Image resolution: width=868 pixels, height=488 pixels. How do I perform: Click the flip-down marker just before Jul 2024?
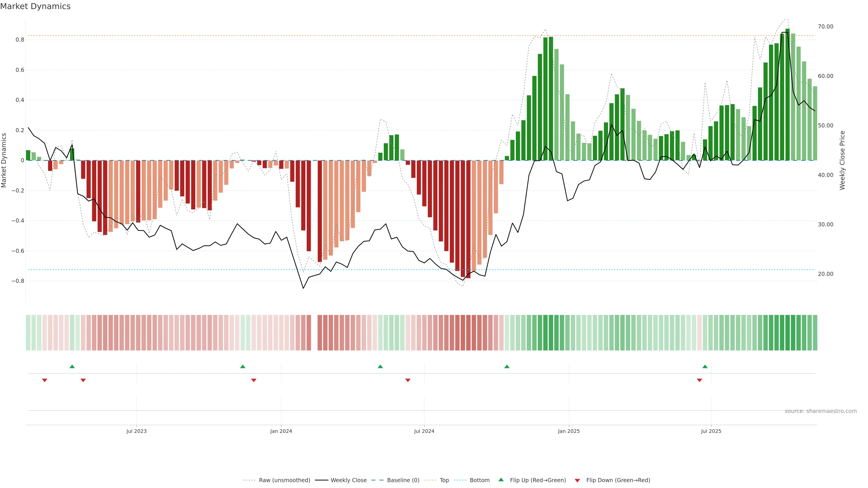click(x=408, y=380)
